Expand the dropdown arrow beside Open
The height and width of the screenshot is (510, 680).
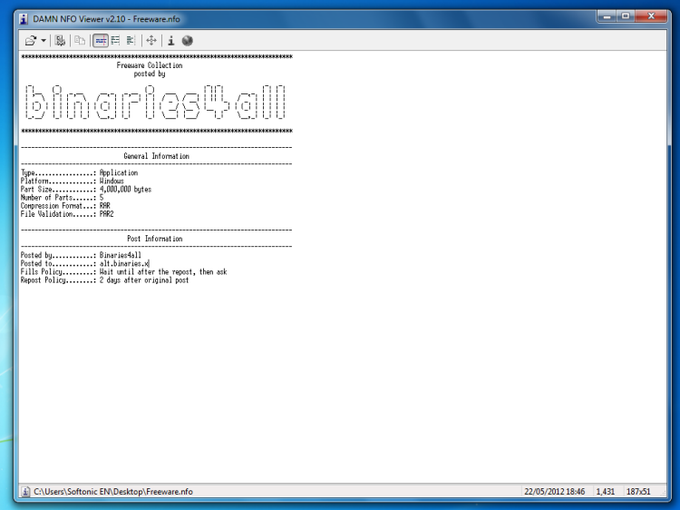click(43, 41)
